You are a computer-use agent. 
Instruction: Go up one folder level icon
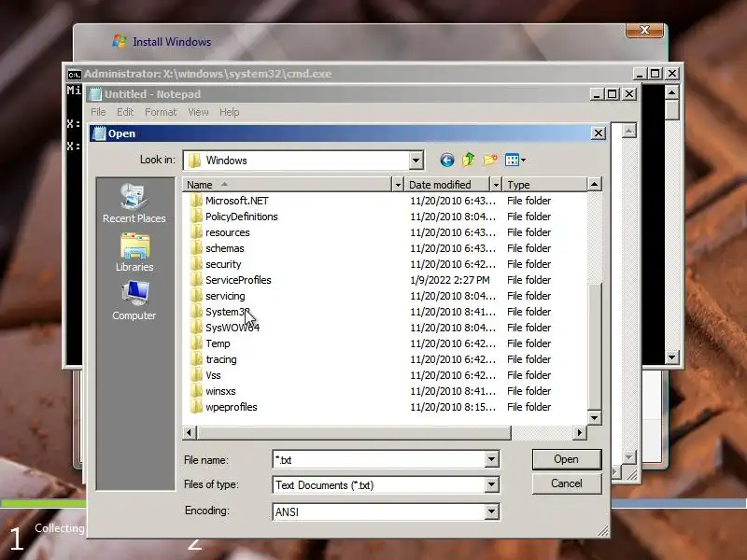(469, 160)
